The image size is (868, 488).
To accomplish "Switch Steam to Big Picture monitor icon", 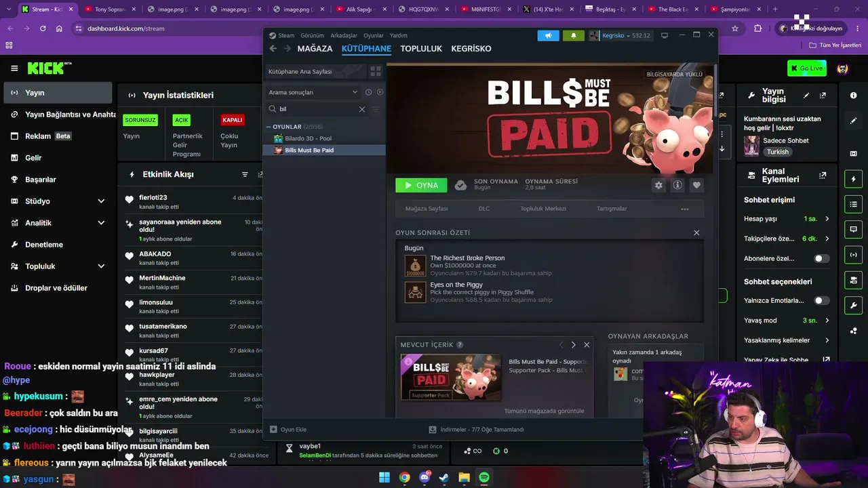I will click(665, 35).
